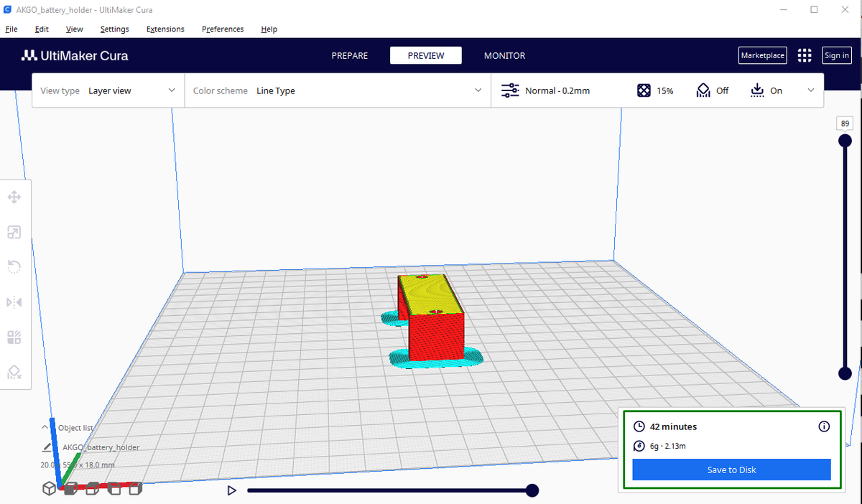Open the Extensions menu
The image size is (862, 504).
click(x=164, y=29)
